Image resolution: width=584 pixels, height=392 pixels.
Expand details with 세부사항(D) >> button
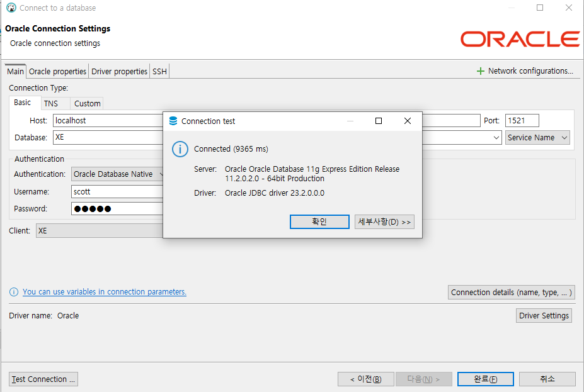384,221
